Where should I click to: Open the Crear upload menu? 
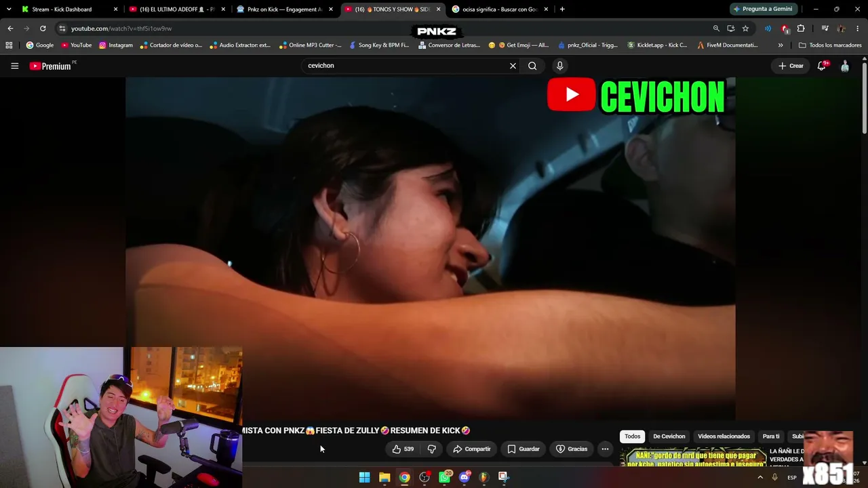(x=791, y=66)
